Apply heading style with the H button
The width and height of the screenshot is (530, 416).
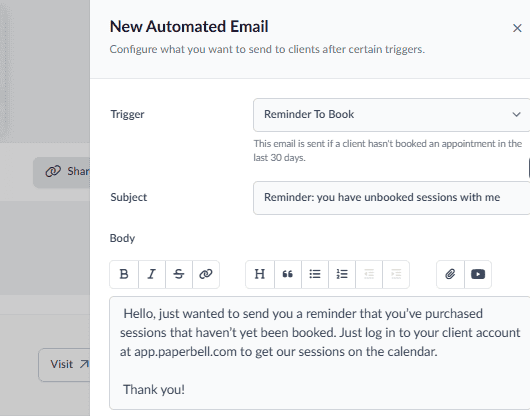coord(260,274)
